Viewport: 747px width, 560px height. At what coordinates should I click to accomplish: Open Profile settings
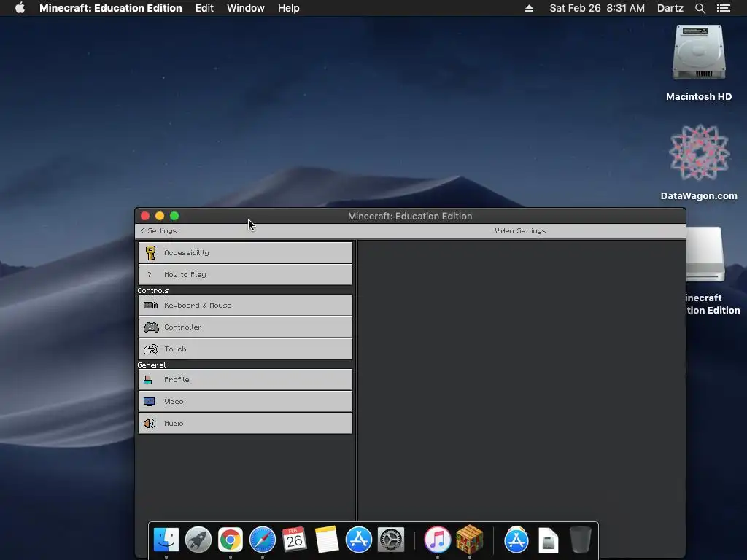[245, 379]
